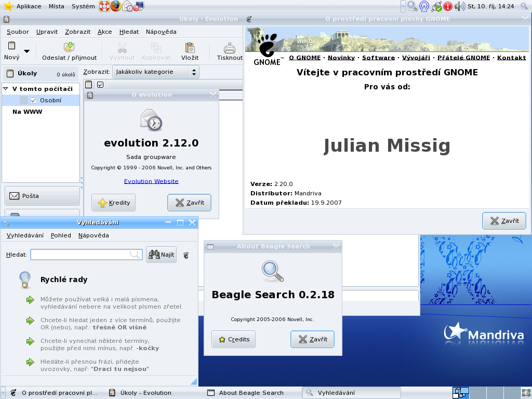Open the Přátelé GNOME link
Screen dimensions: 532x399
(463, 58)
